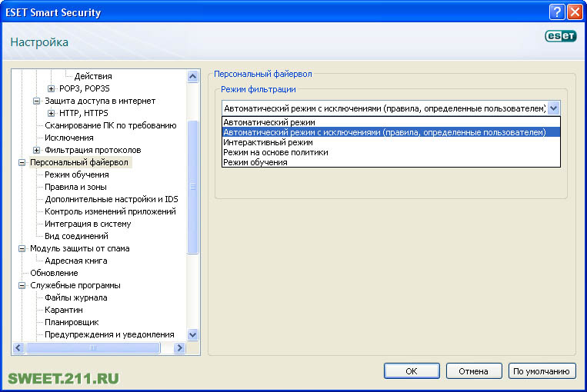This screenshot has width=587, height=392.
Task: Click the По умолчанию button
Action: click(x=542, y=371)
